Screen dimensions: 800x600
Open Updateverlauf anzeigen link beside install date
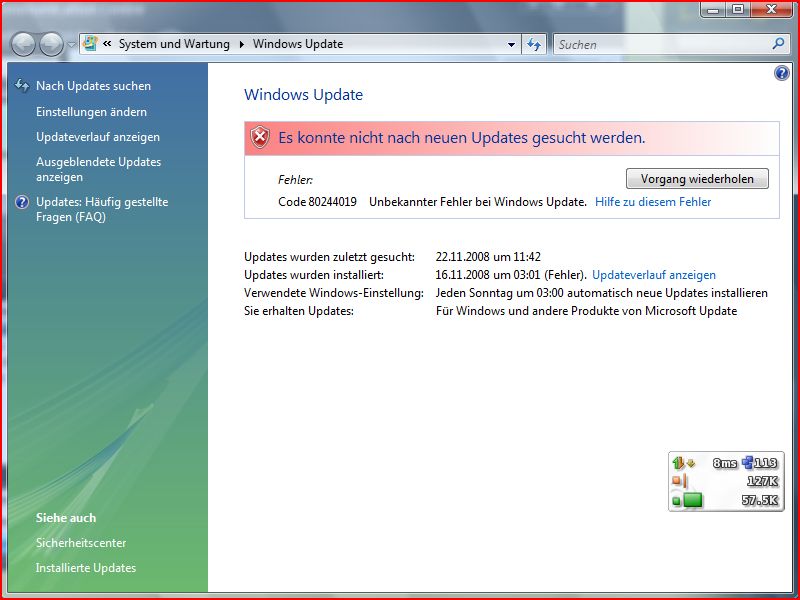(x=654, y=275)
